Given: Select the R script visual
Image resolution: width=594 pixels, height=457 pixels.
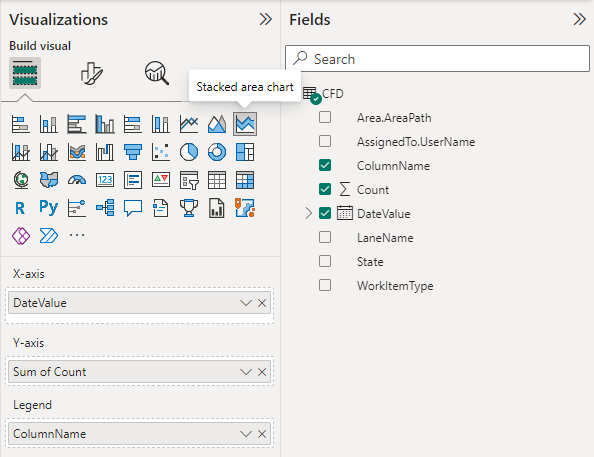Looking at the screenshot, I should [x=20, y=208].
